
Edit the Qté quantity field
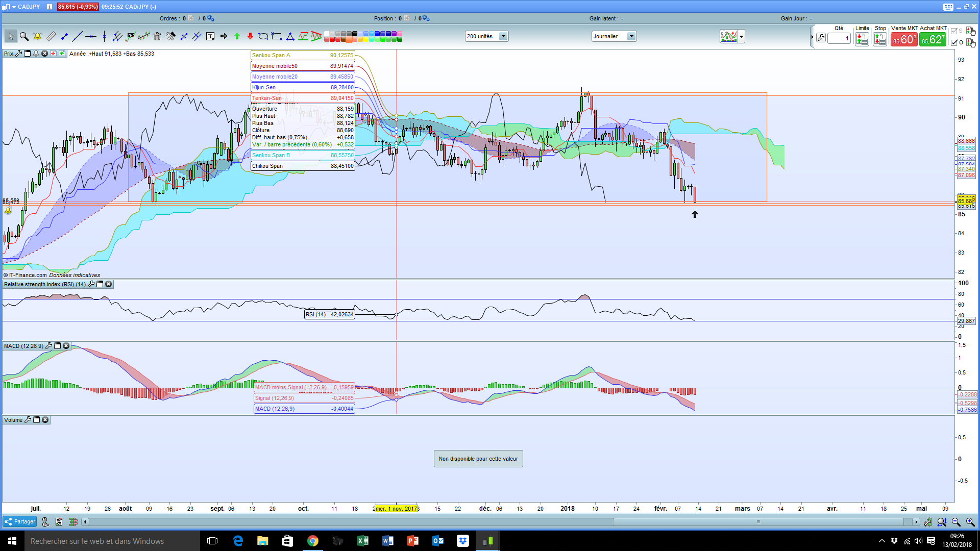pos(839,38)
